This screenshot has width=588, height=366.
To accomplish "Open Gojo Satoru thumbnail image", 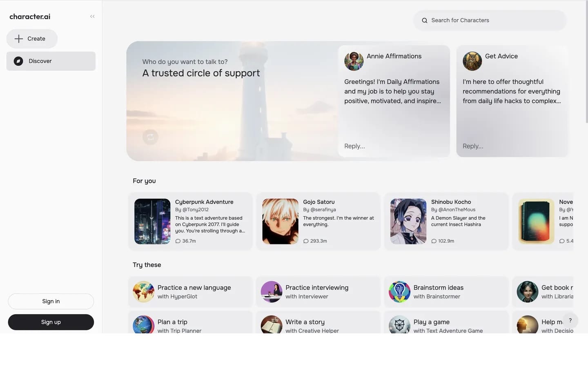I will pos(280,222).
